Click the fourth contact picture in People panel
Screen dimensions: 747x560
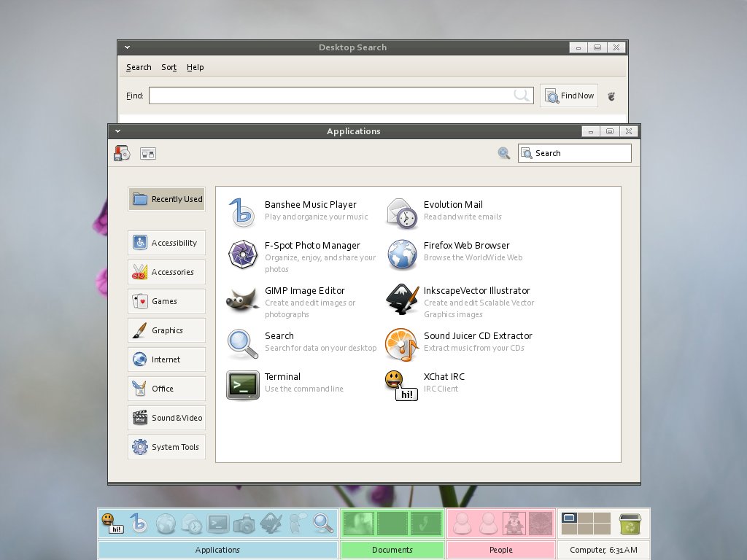pyautogui.click(x=541, y=524)
